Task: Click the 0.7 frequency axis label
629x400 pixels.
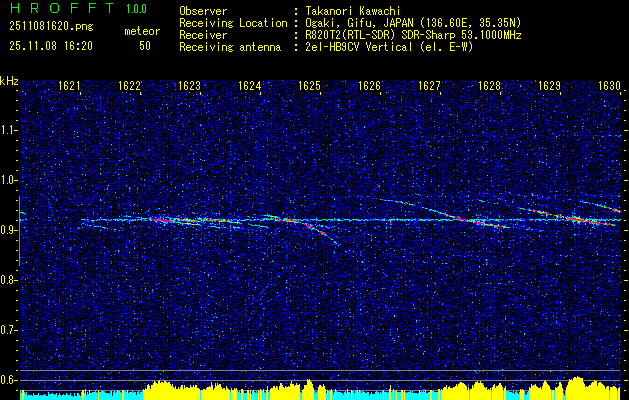Action: 9,329
